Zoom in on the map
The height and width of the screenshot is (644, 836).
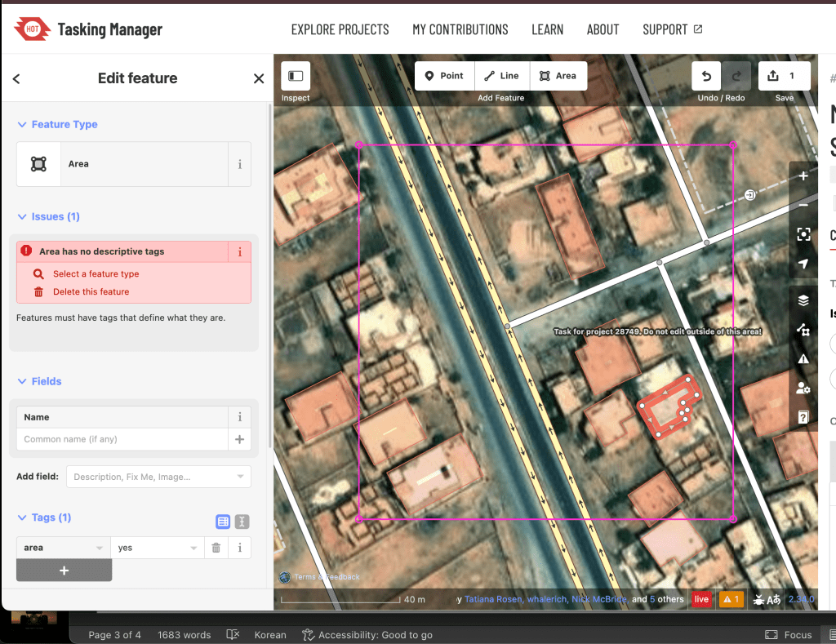click(x=803, y=176)
